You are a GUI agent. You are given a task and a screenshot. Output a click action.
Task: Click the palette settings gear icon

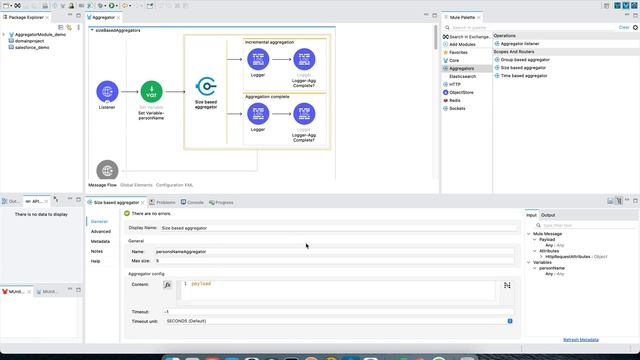tap(635, 27)
